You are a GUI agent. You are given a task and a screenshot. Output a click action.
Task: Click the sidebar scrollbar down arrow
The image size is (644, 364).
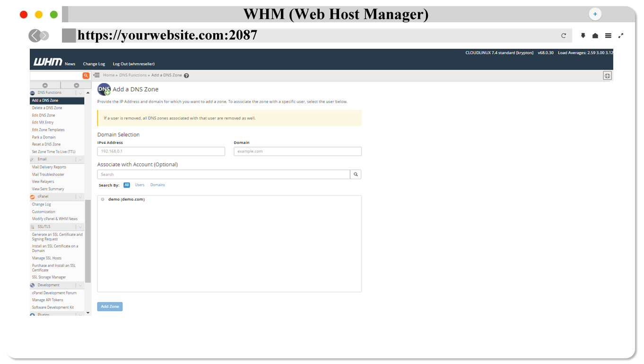87,313
